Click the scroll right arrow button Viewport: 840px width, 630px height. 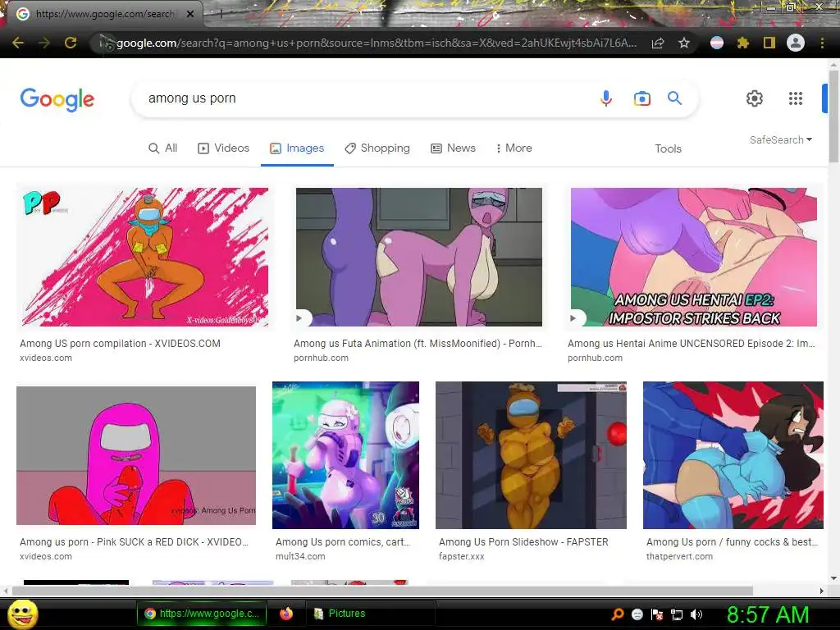click(x=822, y=591)
